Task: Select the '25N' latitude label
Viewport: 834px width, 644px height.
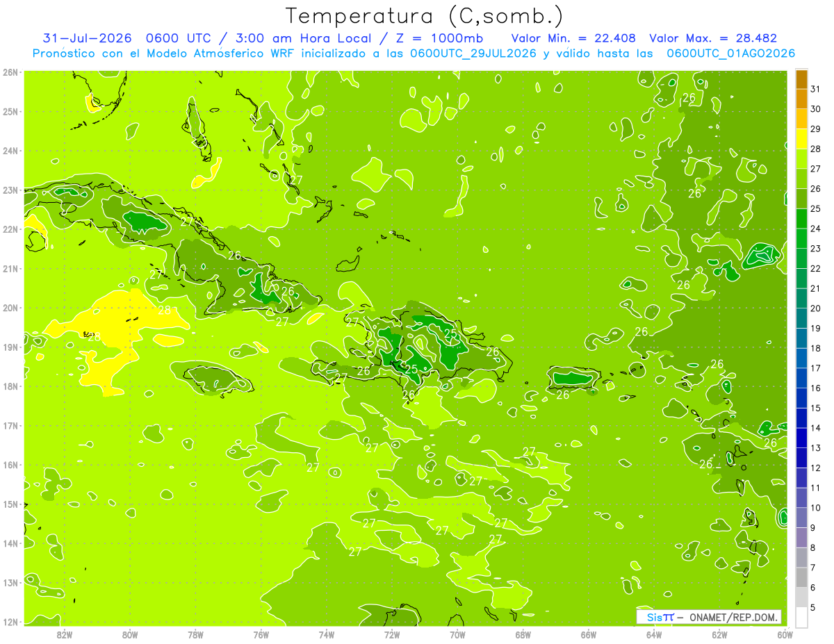Action: coord(10,111)
